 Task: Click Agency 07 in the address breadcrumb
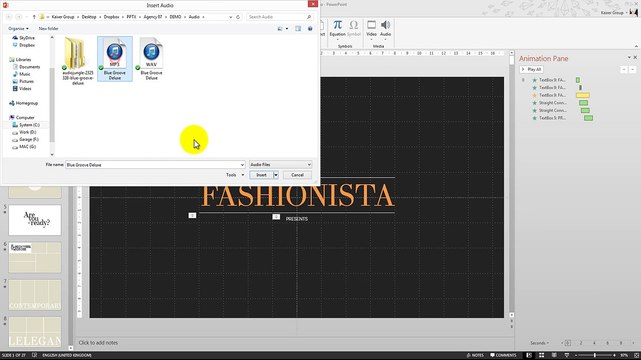pos(152,17)
